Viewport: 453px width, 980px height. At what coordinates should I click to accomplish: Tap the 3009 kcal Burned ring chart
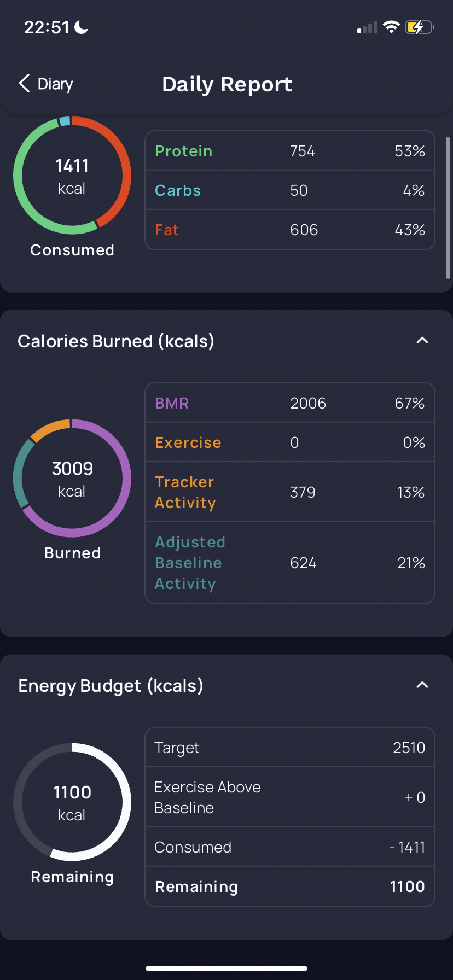click(72, 479)
